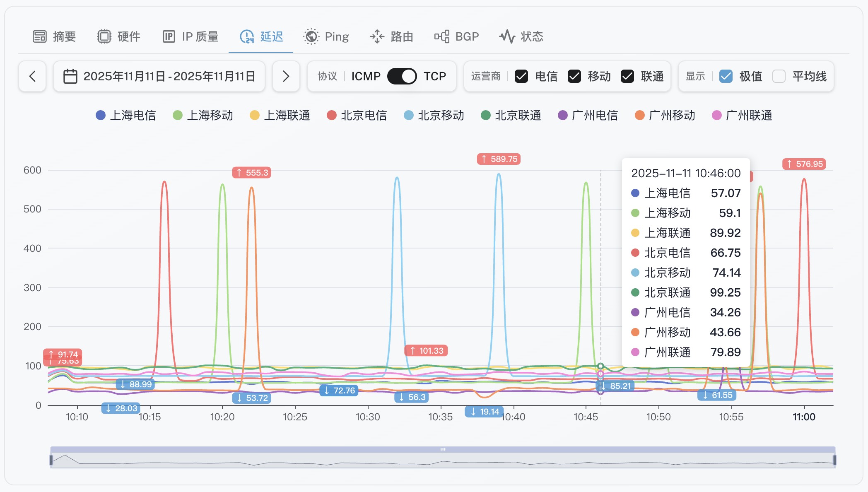Click the 硬件 hardware chip icon
This screenshot has height=492, width=868.
point(104,36)
